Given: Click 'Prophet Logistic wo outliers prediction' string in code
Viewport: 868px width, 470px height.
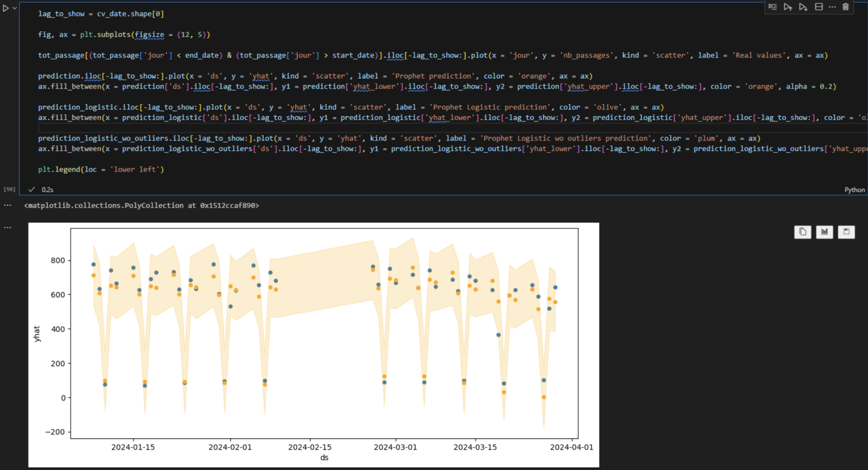Looking at the screenshot, I should pyautogui.click(x=565, y=139).
